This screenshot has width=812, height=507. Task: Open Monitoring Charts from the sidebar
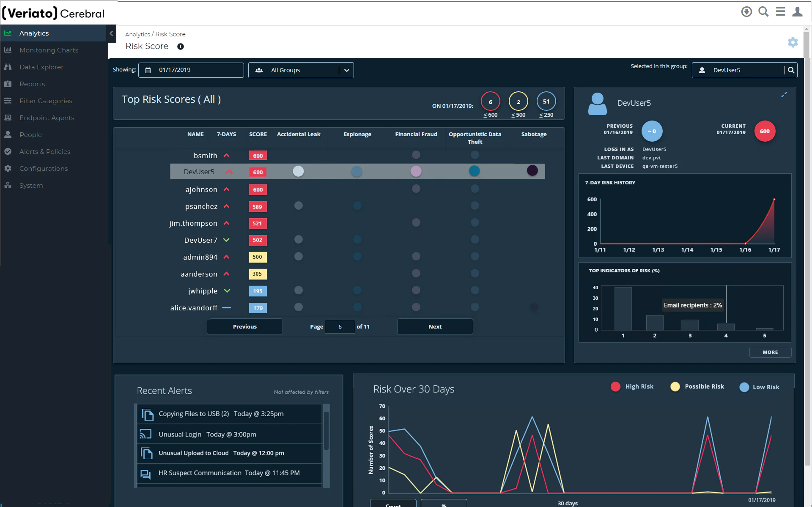[49, 50]
